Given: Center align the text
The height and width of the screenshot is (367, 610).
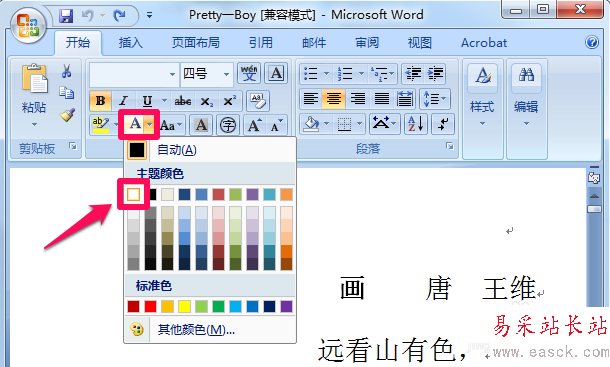Looking at the screenshot, I should tap(334, 99).
